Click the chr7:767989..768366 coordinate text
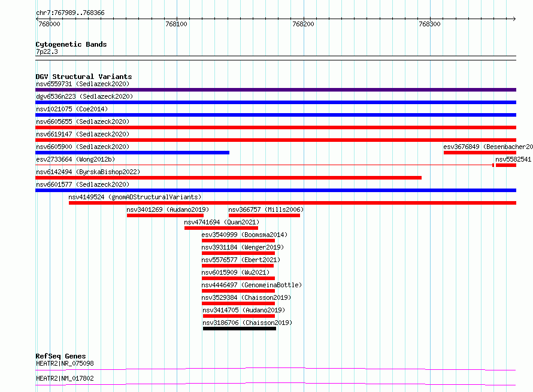This screenshot has height=392, width=533. 70,13
